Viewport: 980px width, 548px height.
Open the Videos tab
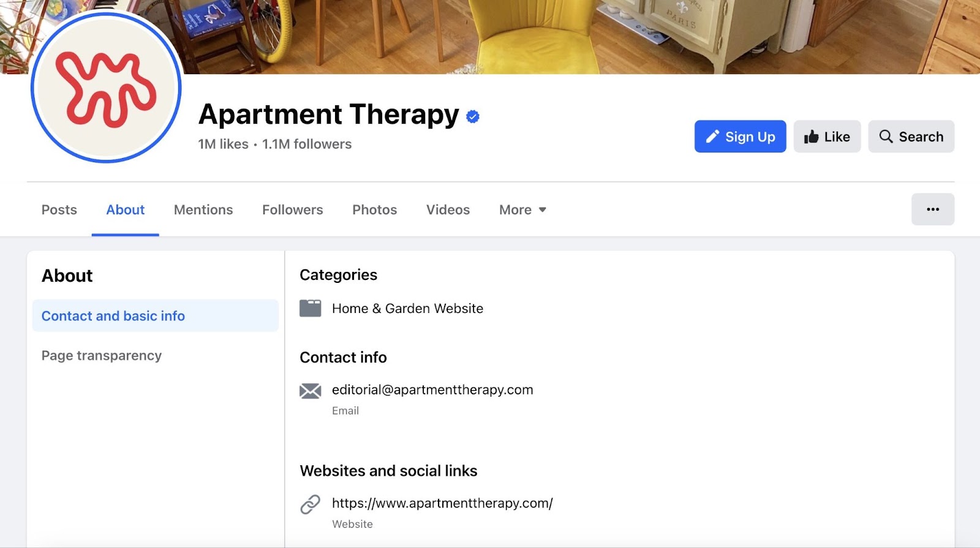448,210
